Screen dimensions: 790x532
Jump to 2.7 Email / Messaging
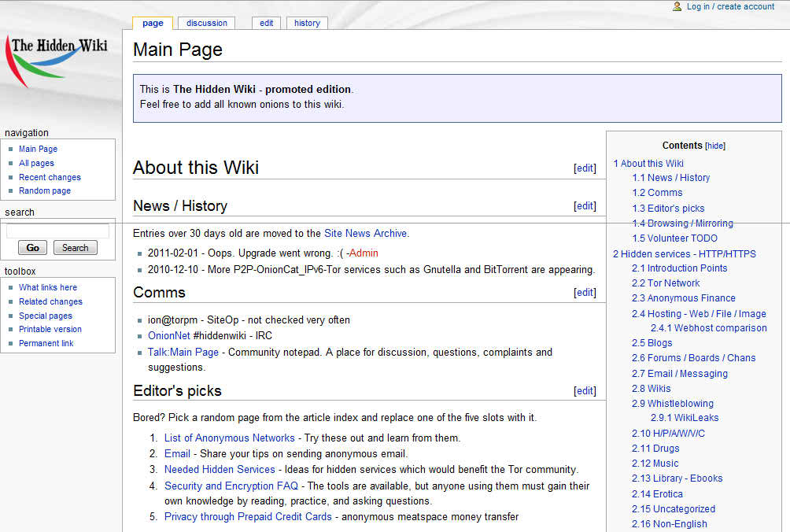coord(680,374)
